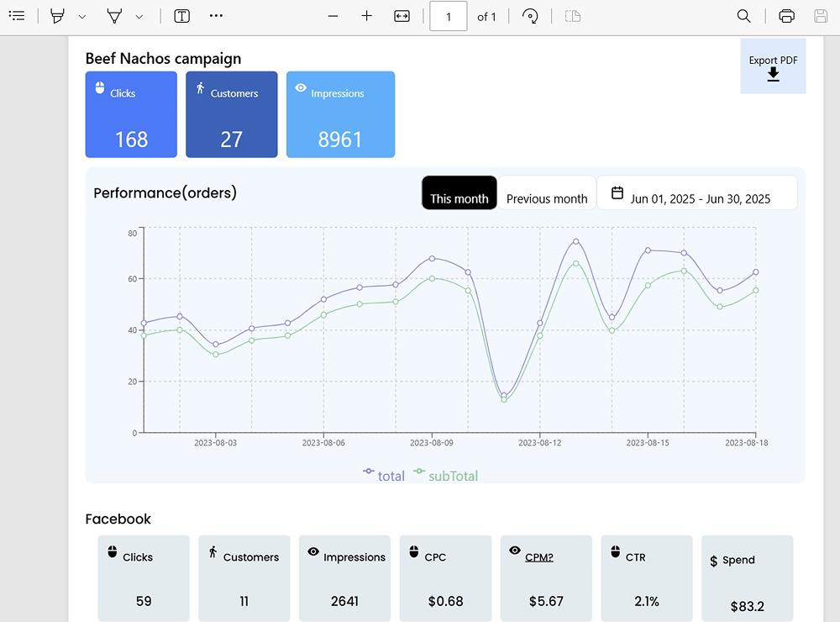The image size is (840, 622).
Task: Click the page number input field
Action: pos(448,16)
